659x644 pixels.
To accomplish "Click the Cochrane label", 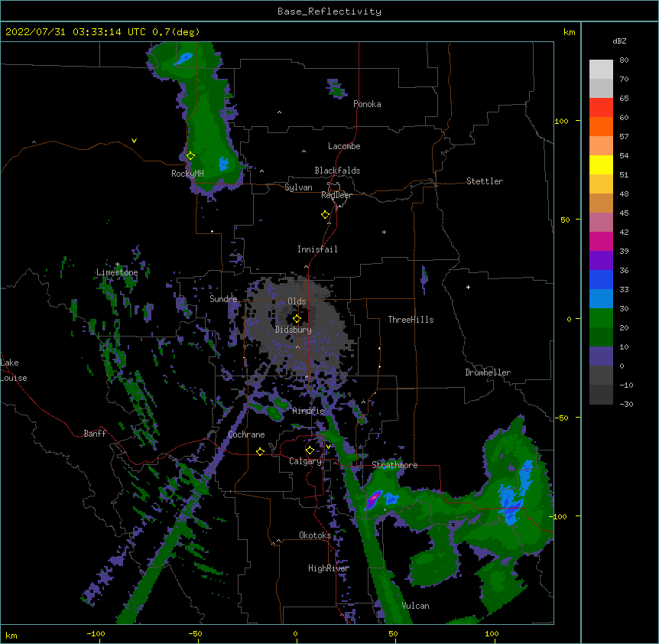I will point(246,434).
